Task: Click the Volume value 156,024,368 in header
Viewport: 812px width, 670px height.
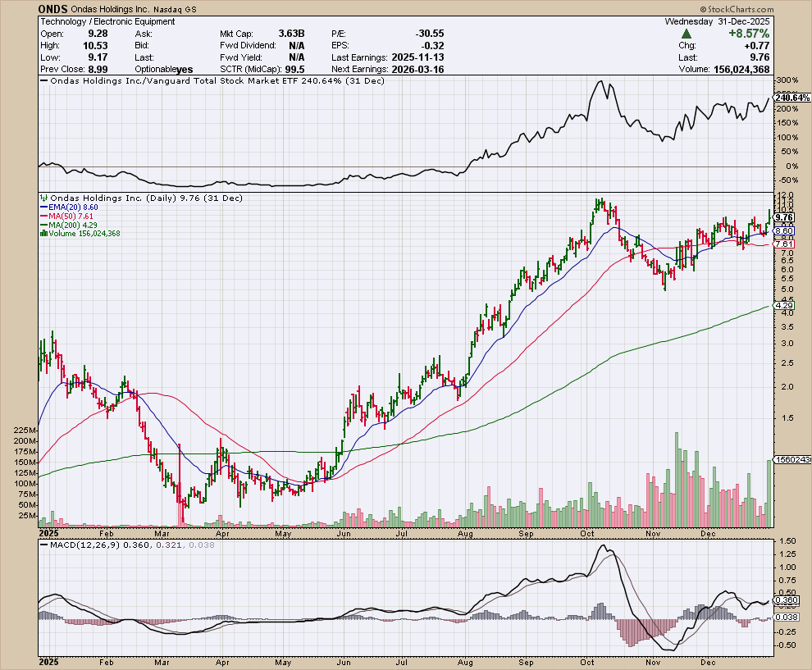Action: pos(741,70)
